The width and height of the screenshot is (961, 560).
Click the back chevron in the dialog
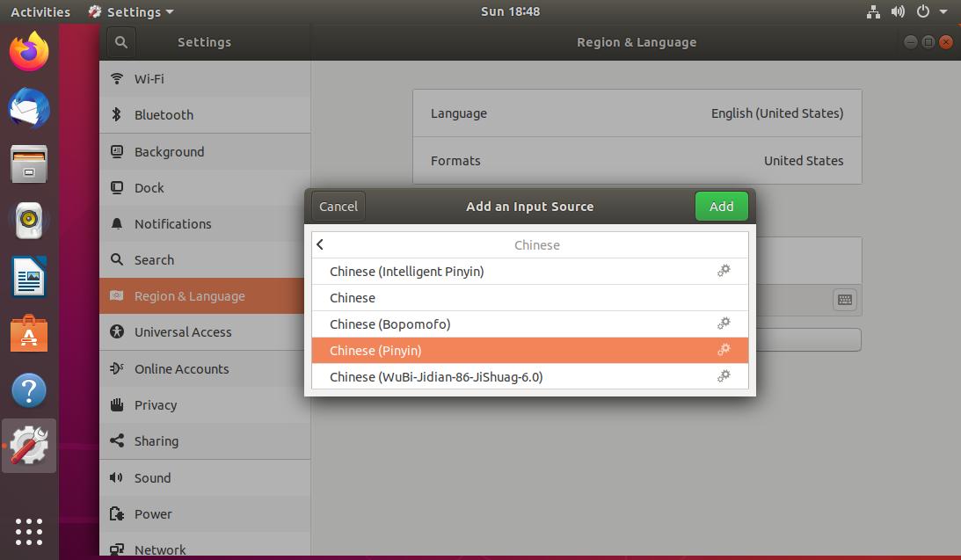pyautogui.click(x=320, y=244)
